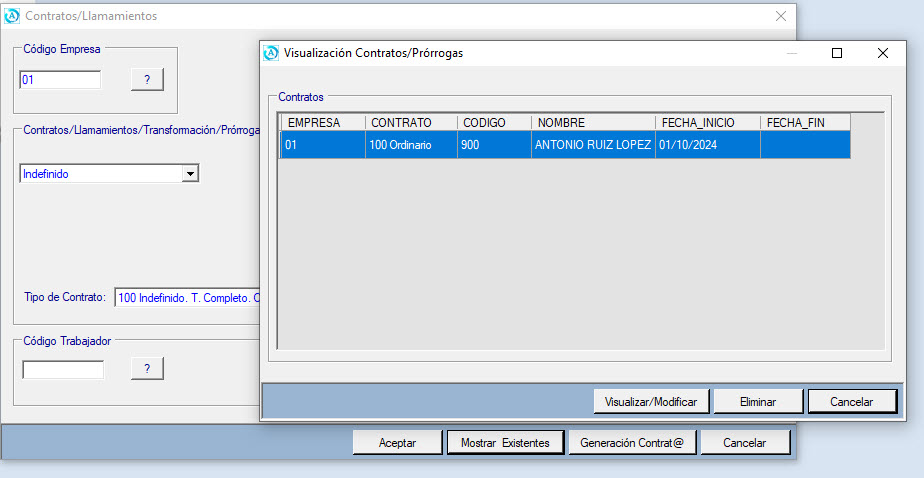The image size is (924, 478).
Task: Click the Tipo de Contrato text field
Action: pos(185,297)
